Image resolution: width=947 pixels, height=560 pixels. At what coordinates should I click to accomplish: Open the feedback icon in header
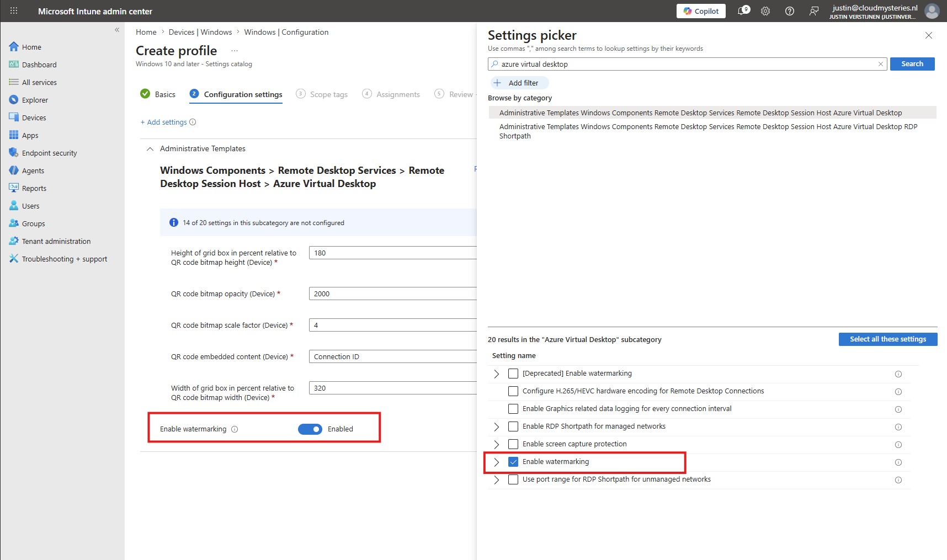814,11
